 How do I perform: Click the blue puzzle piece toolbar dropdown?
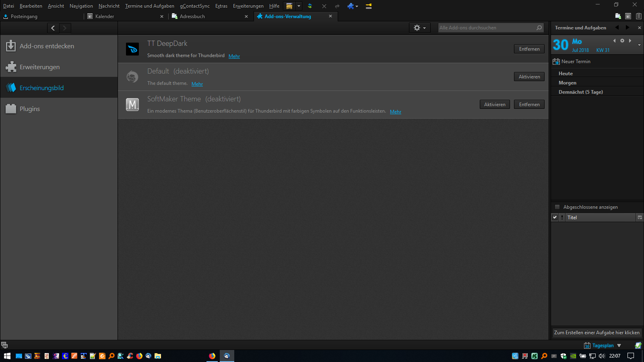click(353, 6)
